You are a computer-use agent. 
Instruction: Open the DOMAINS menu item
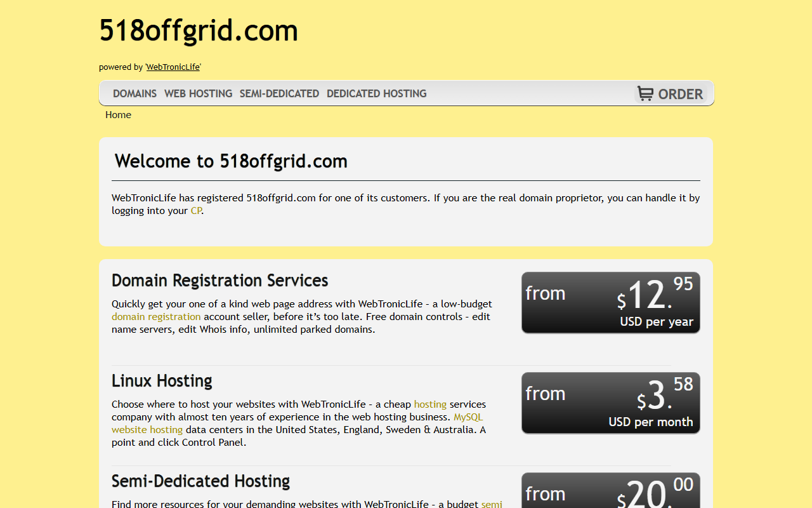point(134,93)
